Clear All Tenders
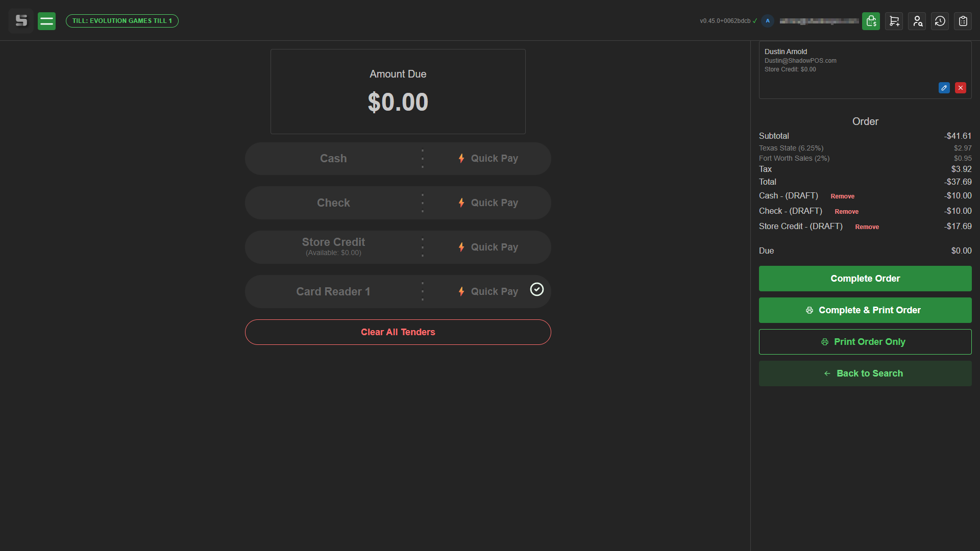The height and width of the screenshot is (551, 980). (x=398, y=332)
